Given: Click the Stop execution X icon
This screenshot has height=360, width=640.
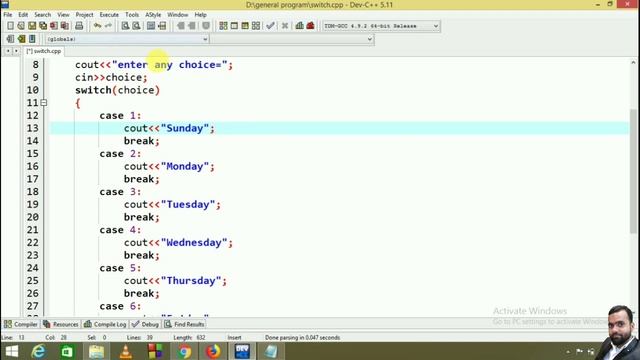Looking at the screenshot, I should pos(285,26).
